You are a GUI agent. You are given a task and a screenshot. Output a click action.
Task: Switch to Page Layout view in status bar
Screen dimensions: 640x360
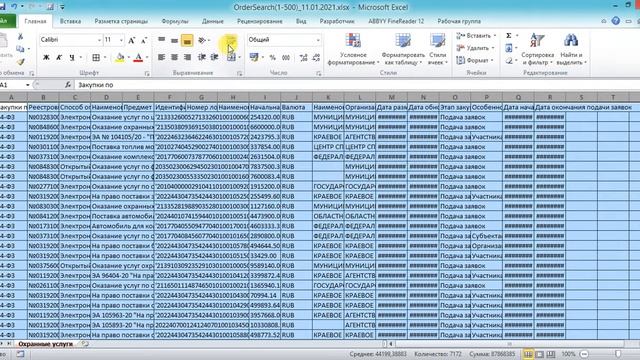(x=540, y=354)
